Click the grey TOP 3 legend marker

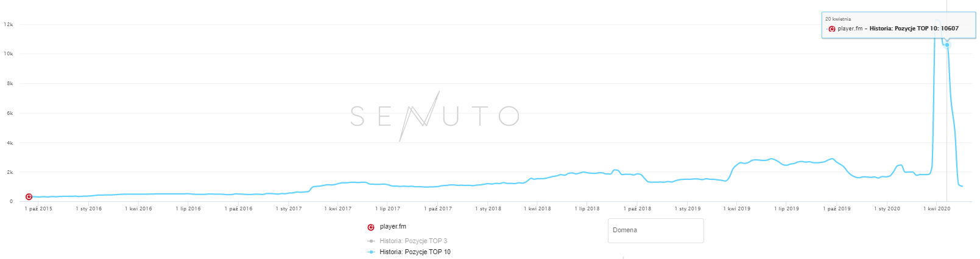371,241
